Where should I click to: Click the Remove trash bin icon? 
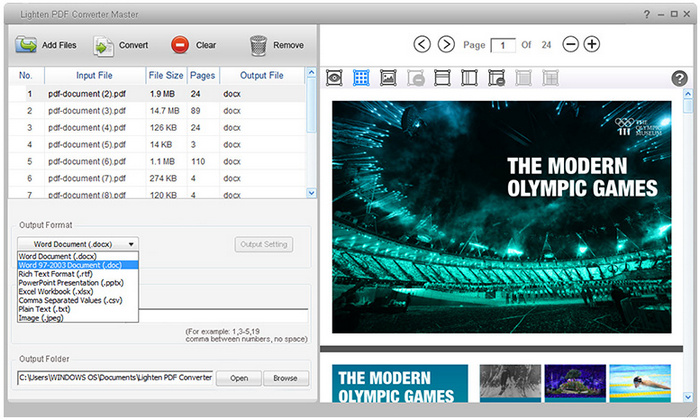click(259, 45)
